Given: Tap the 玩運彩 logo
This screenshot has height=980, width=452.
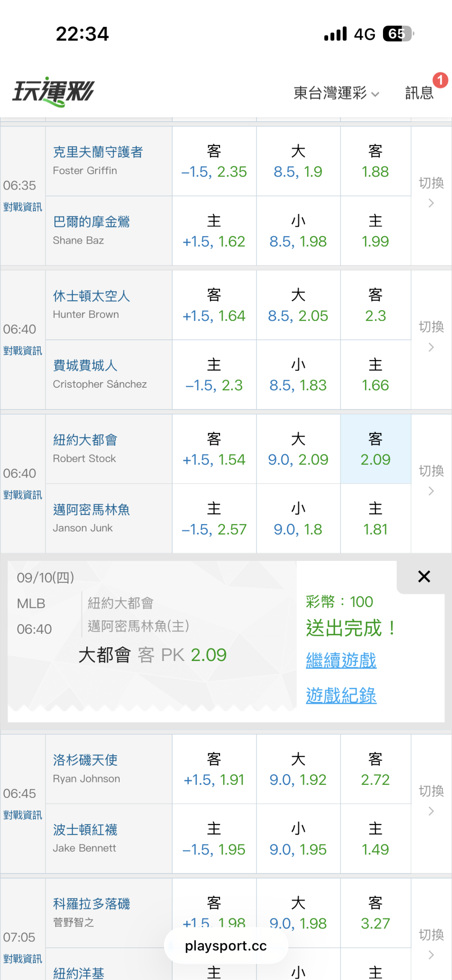Looking at the screenshot, I should (x=54, y=92).
